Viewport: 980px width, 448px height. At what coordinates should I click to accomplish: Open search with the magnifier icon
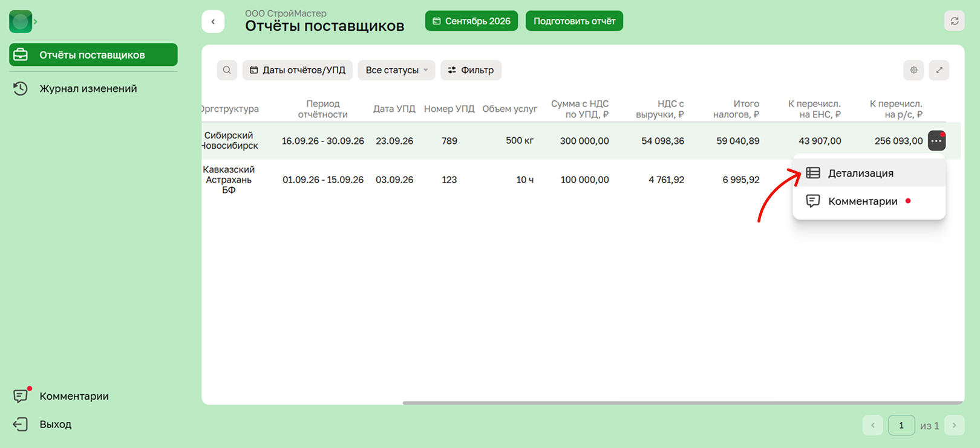click(x=227, y=70)
